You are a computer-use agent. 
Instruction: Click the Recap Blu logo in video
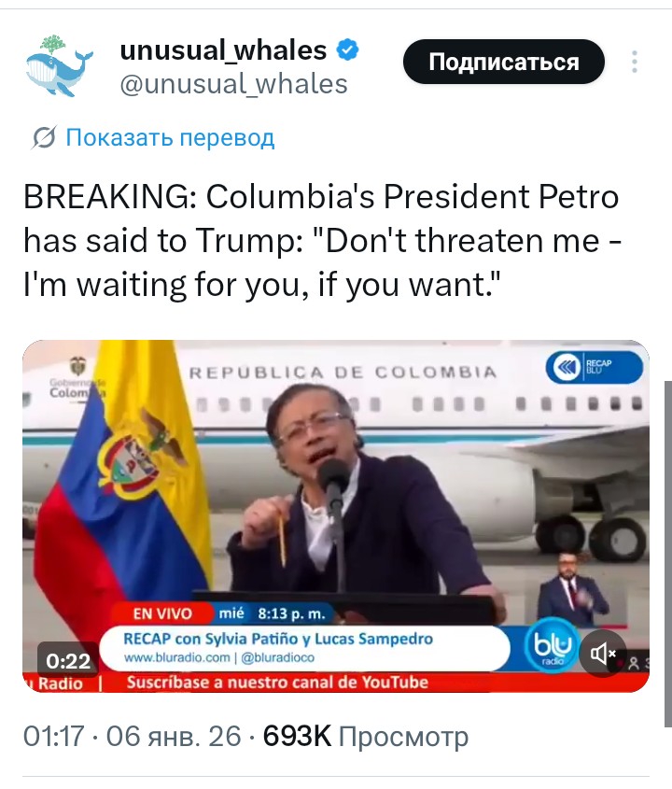pyautogui.click(x=594, y=367)
